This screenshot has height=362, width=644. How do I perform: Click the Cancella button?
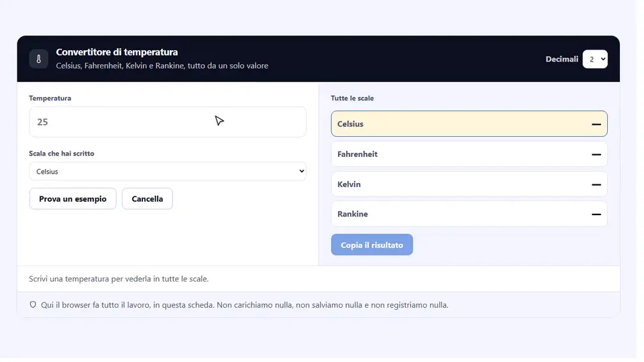(x=148, y=199)
